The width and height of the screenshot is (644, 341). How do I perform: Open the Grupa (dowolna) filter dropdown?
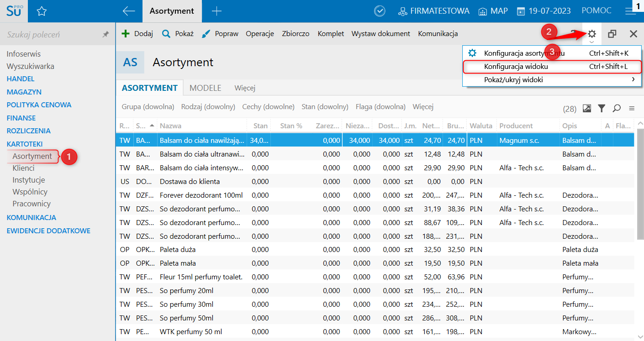coord(148,107)
